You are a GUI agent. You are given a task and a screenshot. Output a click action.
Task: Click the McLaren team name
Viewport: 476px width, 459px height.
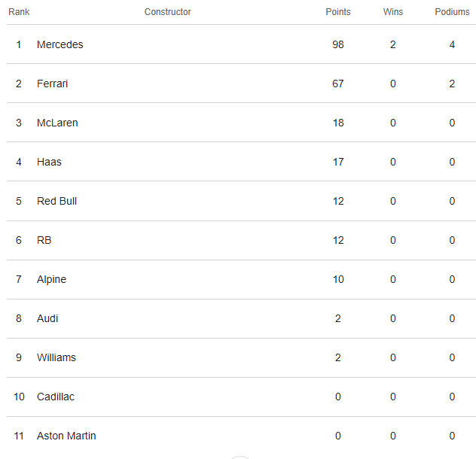[57, 123]
